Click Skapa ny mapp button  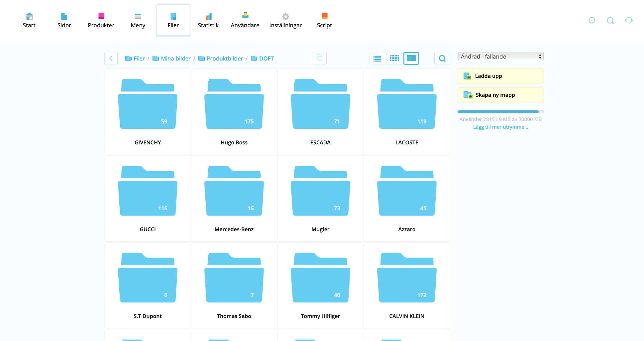(x=501, y=95)
